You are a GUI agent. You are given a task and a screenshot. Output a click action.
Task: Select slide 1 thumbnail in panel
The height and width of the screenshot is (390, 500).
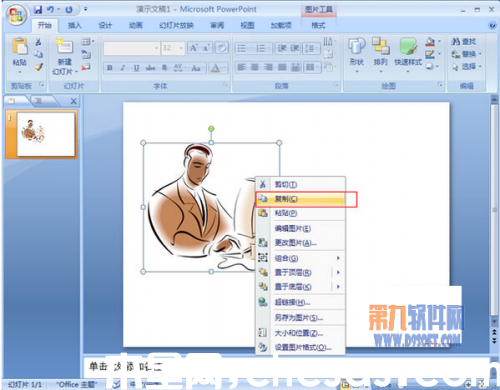[x=45, y=134]
